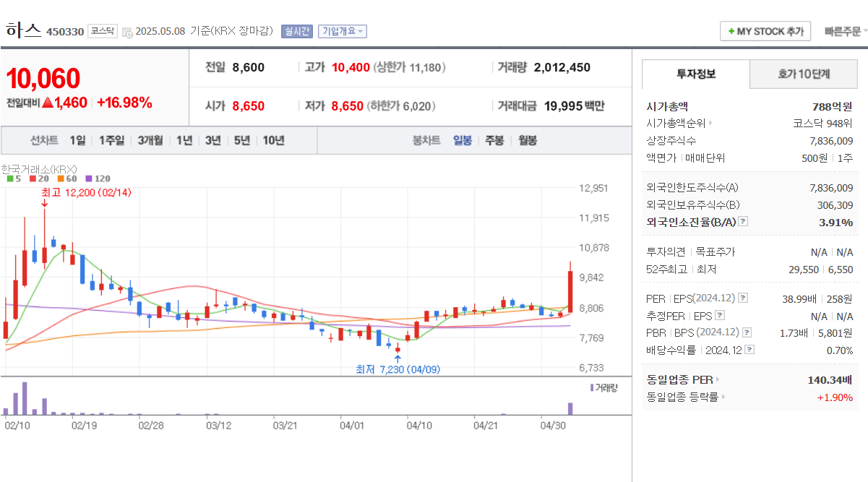Open help icon next to PER EPS(2024.12)

(743, 298)
